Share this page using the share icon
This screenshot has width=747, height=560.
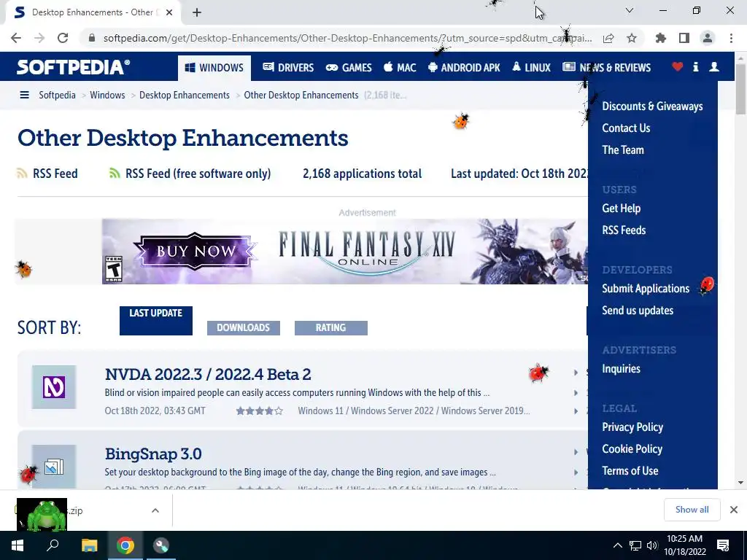point(608,38)
